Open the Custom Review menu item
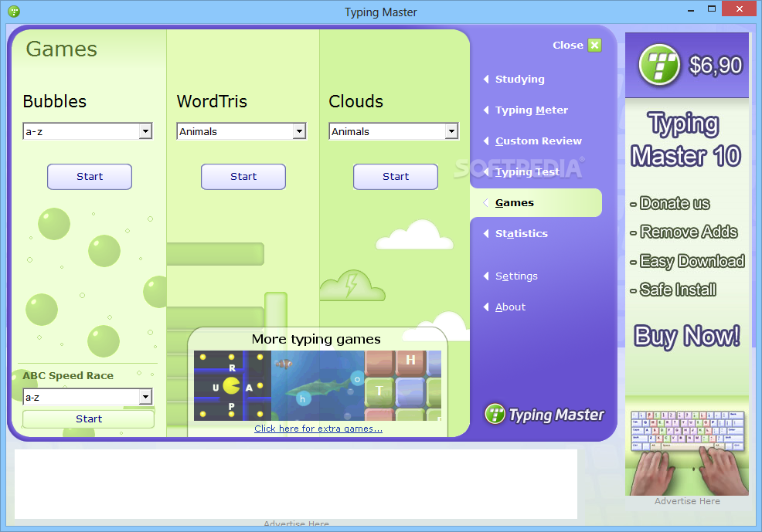Image resolution: width=762 pixels, height=532 pixels. click(x=538, y=141)
